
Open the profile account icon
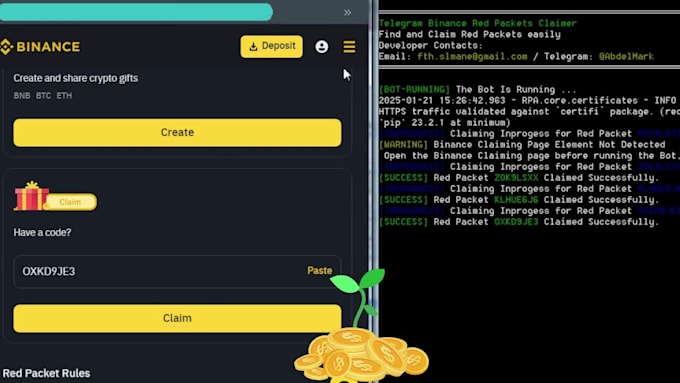[322, 46]
